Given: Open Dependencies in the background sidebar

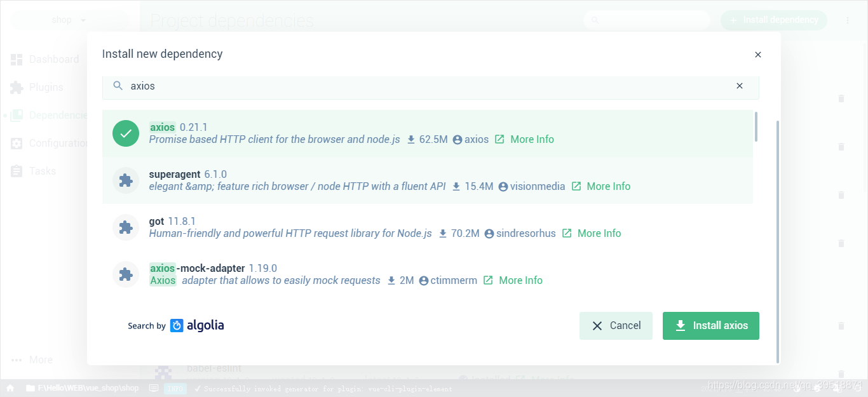Looking at the screenshot, I should click(48, 116).
